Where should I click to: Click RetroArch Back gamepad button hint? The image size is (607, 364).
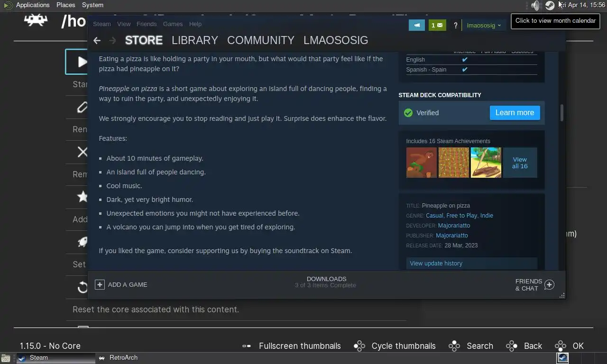(x=524, y=346)
